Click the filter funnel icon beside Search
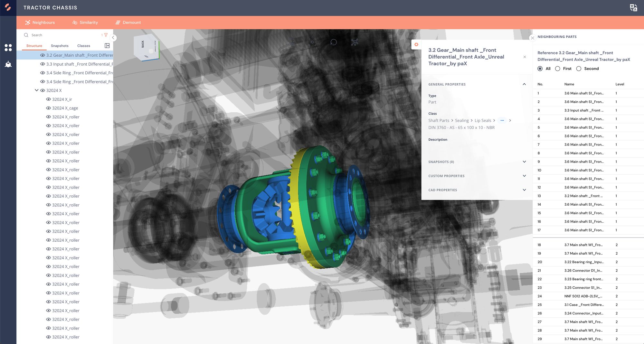Viewport: 644px width, 344px height. [106, 35]
